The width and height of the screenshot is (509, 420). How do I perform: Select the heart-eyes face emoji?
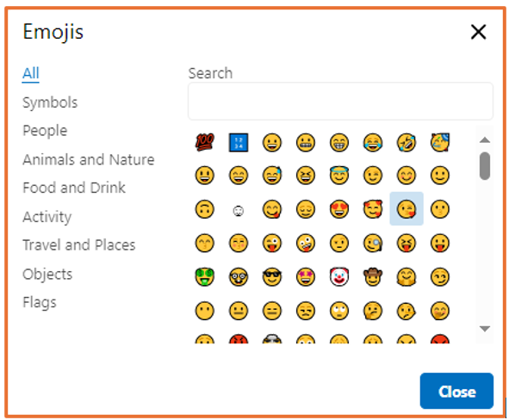coord(338,209)
